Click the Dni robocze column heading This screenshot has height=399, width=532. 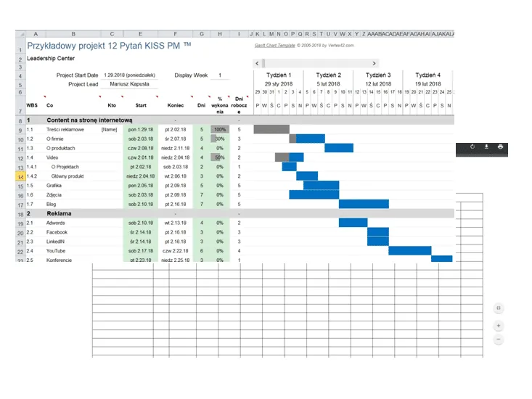pyautogui.click(x=239, y=105)
